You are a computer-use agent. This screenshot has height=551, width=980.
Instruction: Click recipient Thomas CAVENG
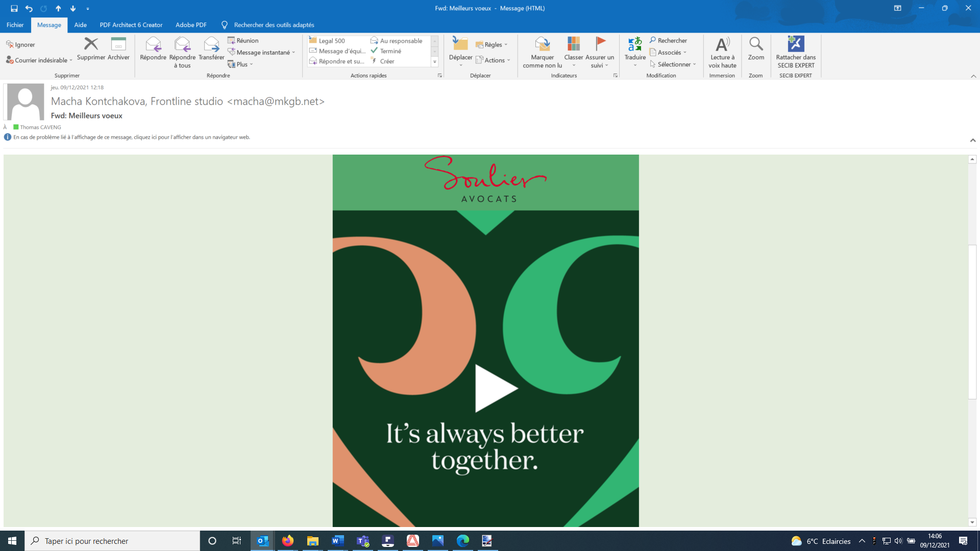pos(40,127)
